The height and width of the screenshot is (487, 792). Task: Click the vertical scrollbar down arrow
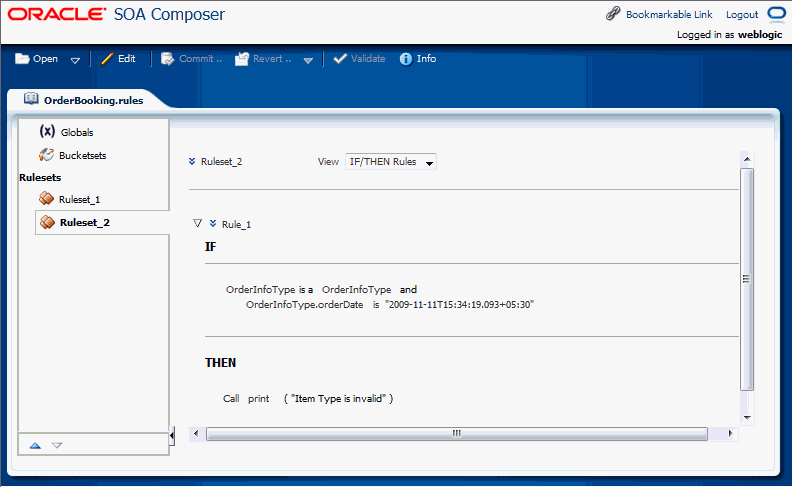pos(747,418)
